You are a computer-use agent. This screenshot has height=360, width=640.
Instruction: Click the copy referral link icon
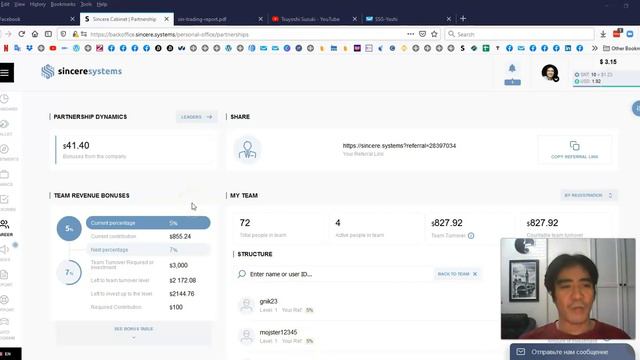[x=574, y=146]
